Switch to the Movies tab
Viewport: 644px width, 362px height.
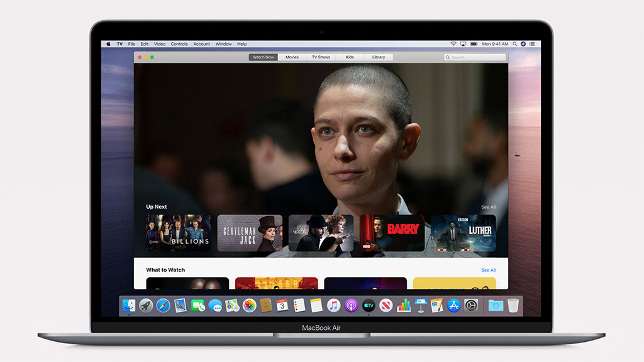pos(292,57)
